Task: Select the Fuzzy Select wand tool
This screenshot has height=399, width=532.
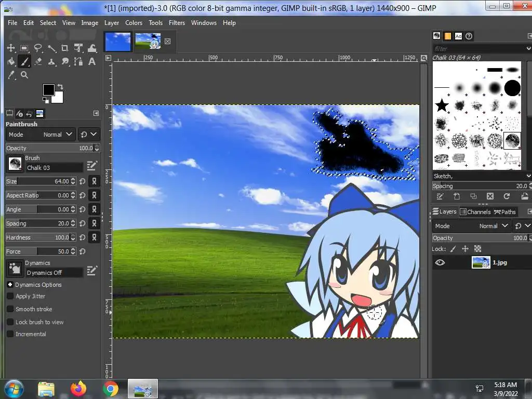Action: (51, 48)
